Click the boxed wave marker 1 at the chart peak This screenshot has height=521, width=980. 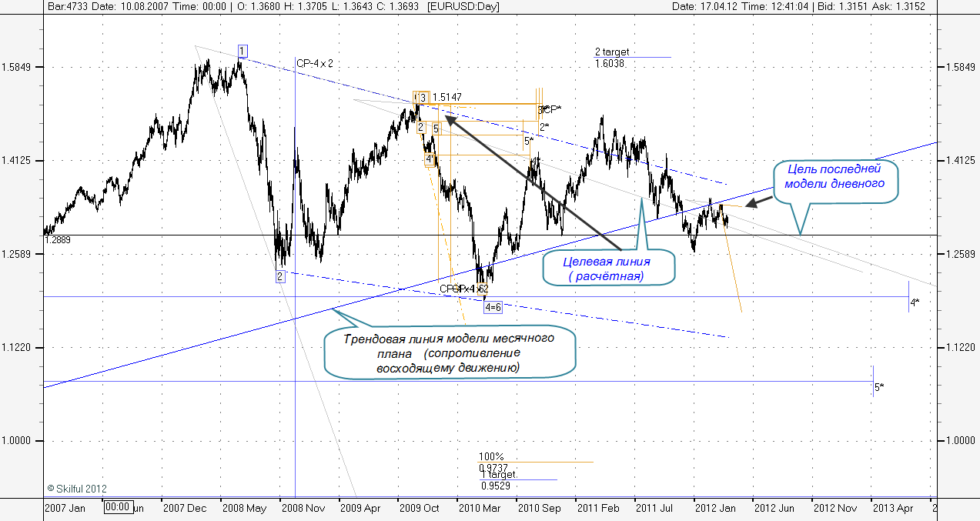(x=242, y=52)
